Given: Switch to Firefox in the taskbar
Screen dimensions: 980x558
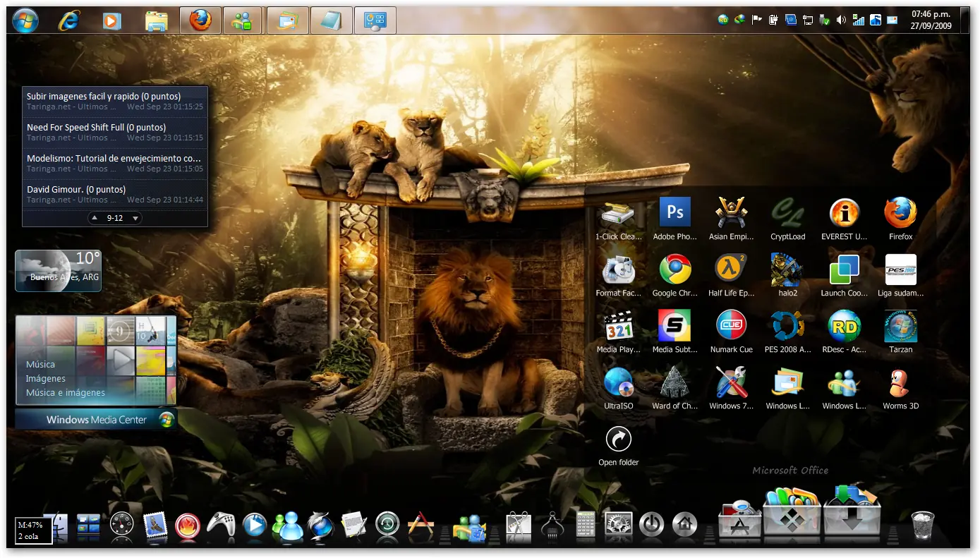Looking at the screenshot, I should click(200, 20).
